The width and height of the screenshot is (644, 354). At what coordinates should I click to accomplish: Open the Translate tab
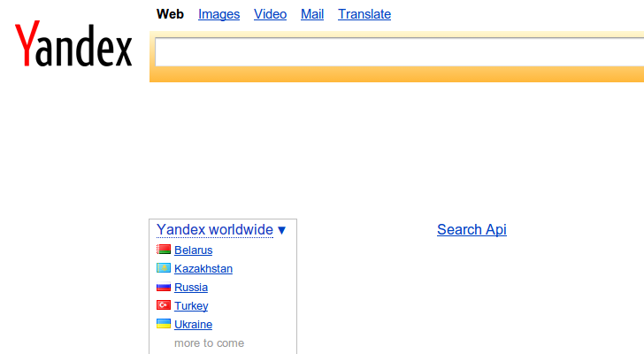point(364,14)
